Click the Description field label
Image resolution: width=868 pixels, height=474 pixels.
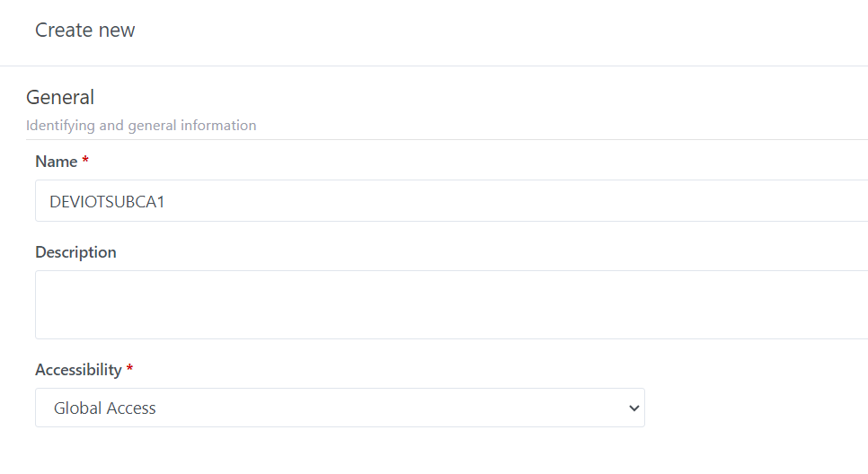(75, 252)
